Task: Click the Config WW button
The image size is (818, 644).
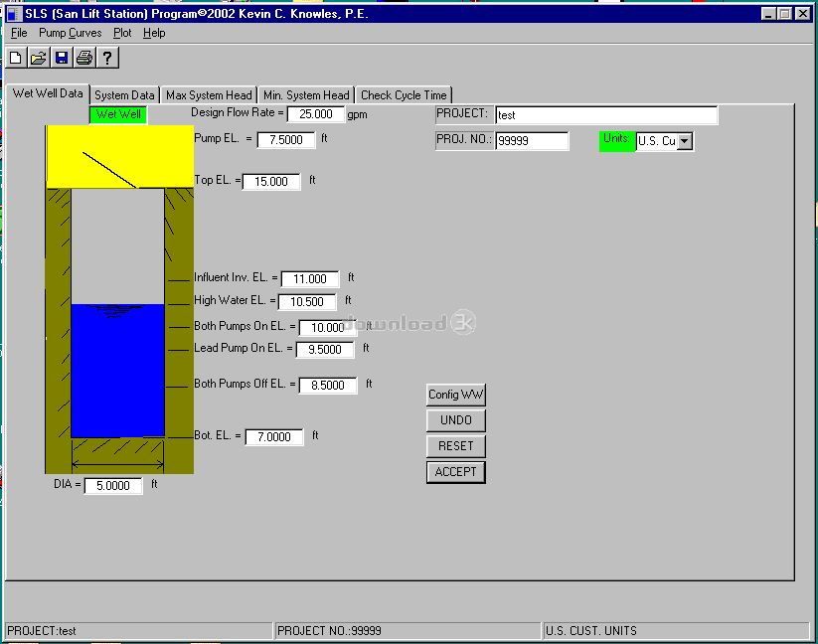Action: point(456,395)
